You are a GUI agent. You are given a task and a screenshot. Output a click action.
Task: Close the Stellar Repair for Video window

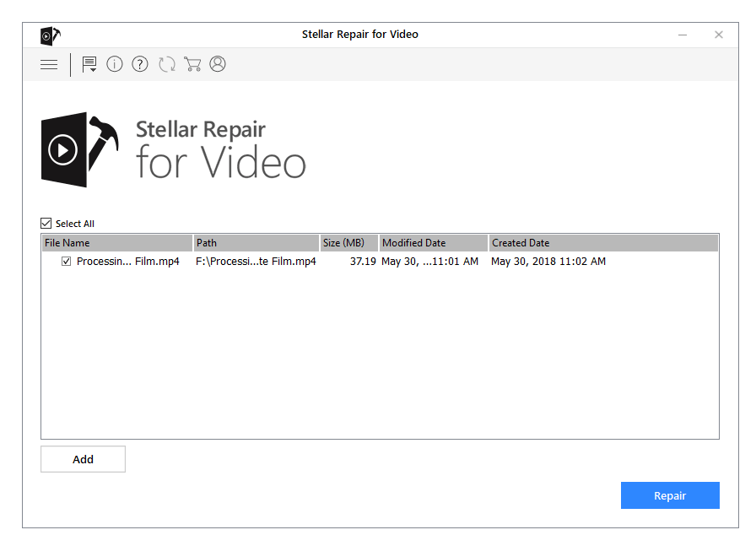point(718,35)
